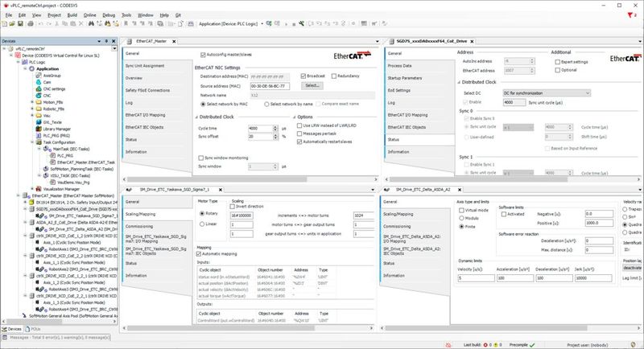Screen dimensions: 644x349
Task: Click the AxisGroup object icon in tree
Action: tap(39, 76)
